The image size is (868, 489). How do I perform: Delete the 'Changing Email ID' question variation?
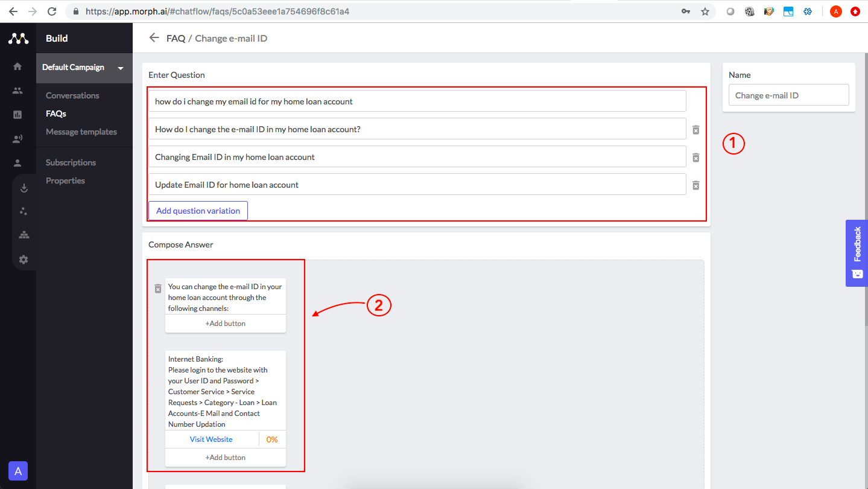695,157
